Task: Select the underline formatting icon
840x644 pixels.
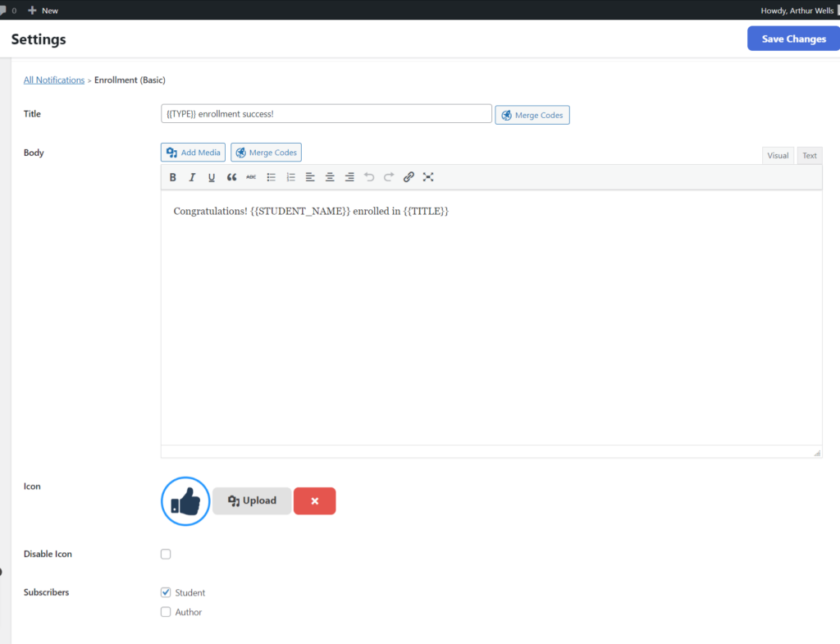Action: 212,176
